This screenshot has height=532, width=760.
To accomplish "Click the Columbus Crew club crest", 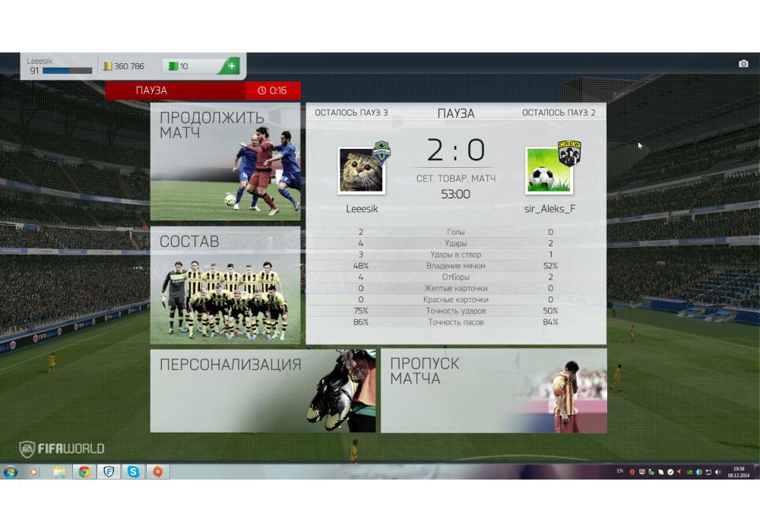I will tap(569, 153).
